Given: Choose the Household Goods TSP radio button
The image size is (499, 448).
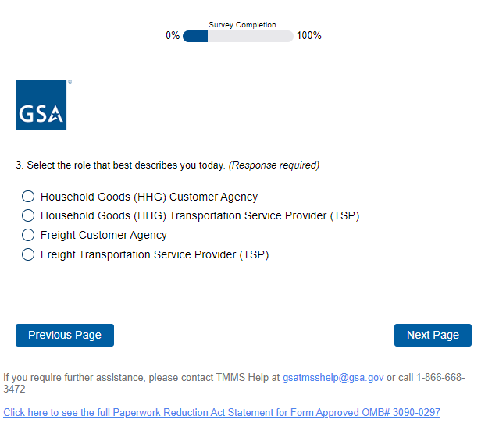Looking at the screenshot, I should [x=28, y=215].
